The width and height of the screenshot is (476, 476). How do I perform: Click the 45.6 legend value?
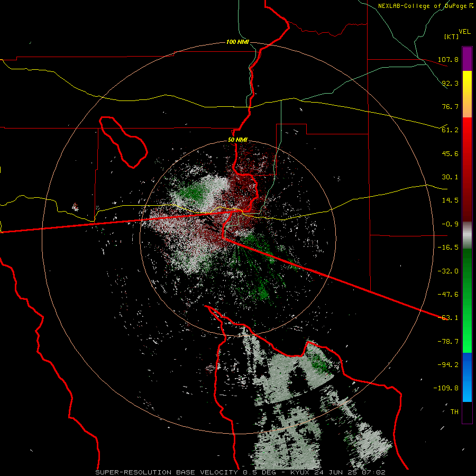450,153
